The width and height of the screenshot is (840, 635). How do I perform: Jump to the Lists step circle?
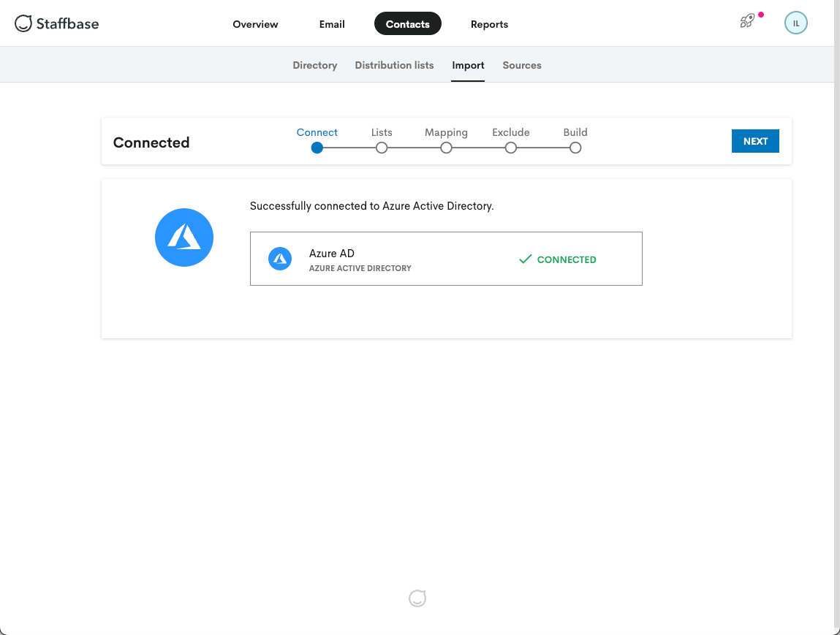coord(382,148)
